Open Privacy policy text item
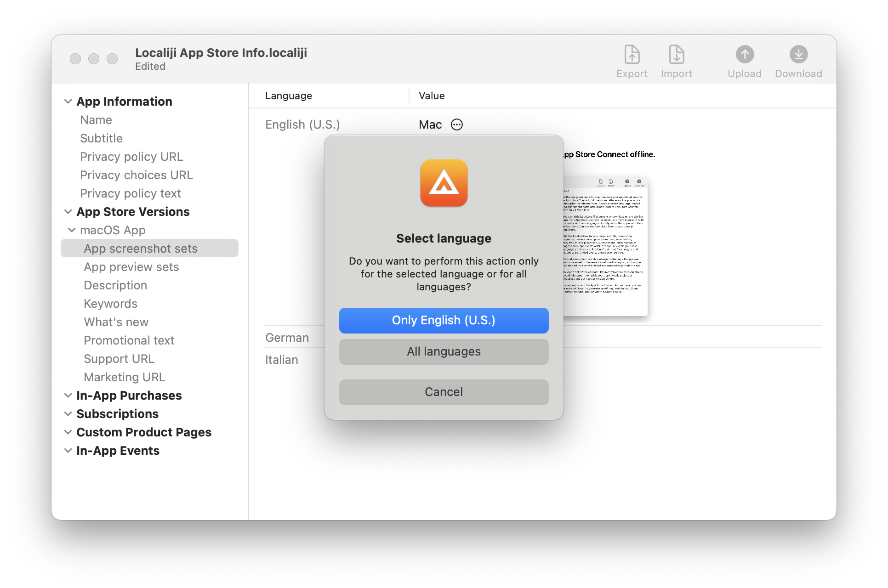Screen dimensions: 888x588 coord(131,193)
